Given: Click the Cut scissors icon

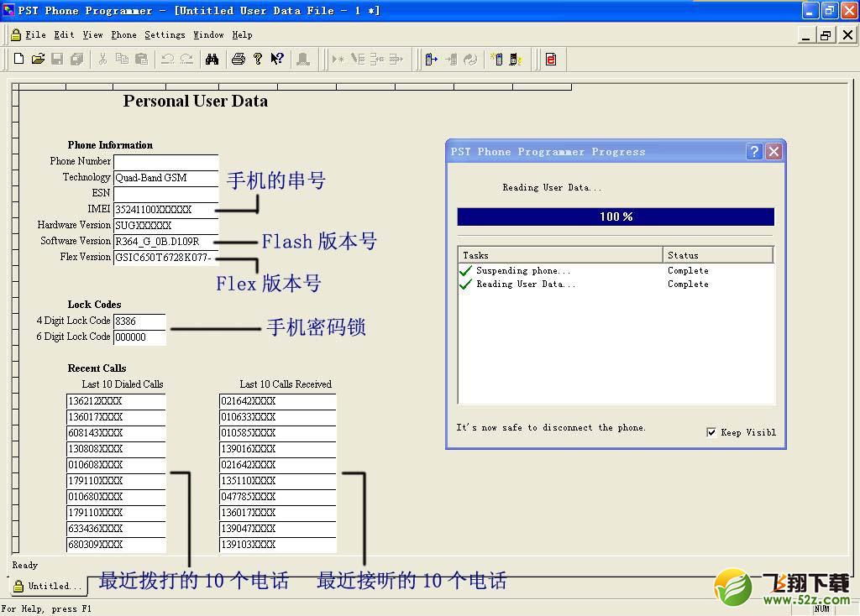Looking at the screenshot, I should (x=102, y=59).
